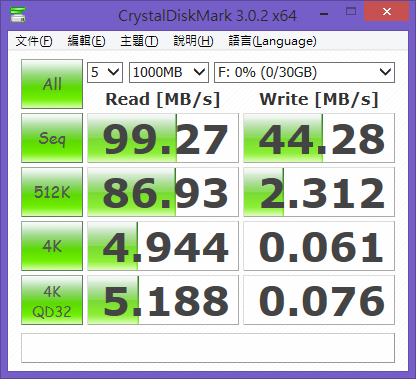Click the 4K QD32 read result 5.188
The image size is (416, 380).
[163, 300]
